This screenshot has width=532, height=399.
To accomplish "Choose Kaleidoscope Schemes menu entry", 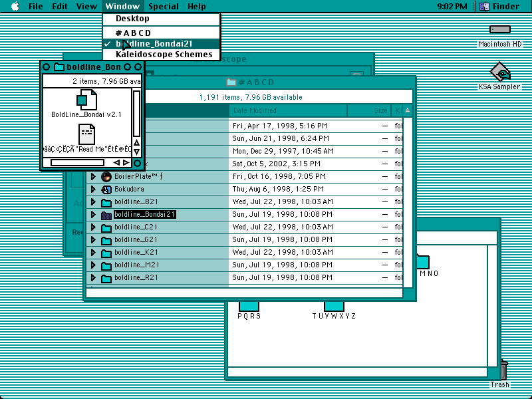I will click(162, 55).
